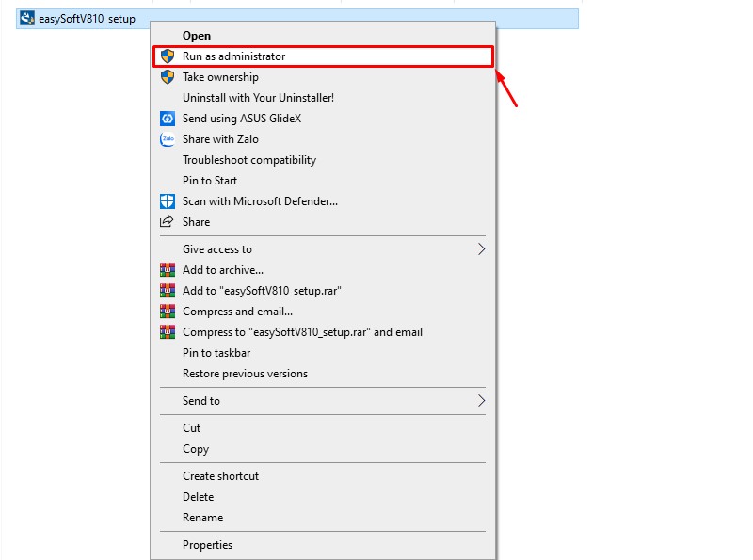Select Restore previous versions
Viewport: 753px width, 560px height.
323,373
